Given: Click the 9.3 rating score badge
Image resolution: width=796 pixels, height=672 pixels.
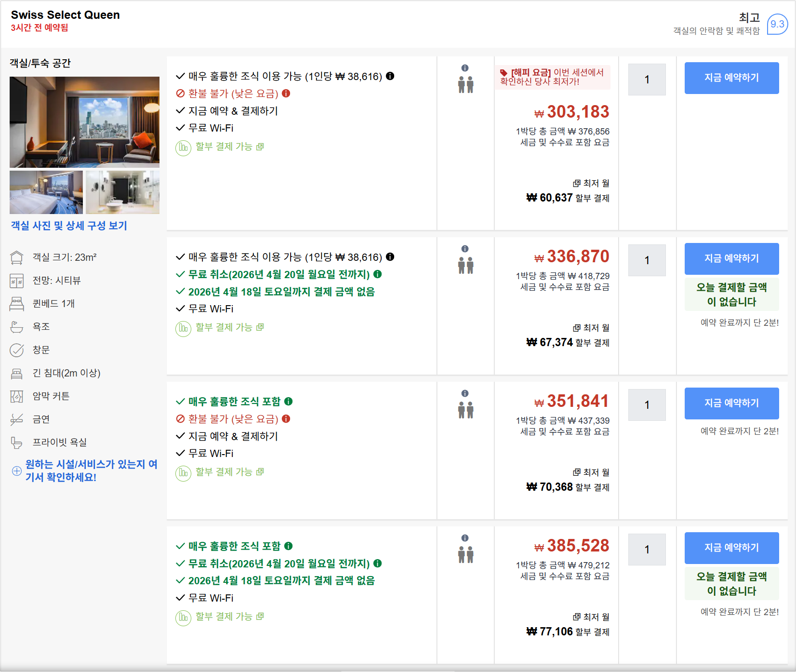Looking at the screenshot, I should tap(777, 24).
